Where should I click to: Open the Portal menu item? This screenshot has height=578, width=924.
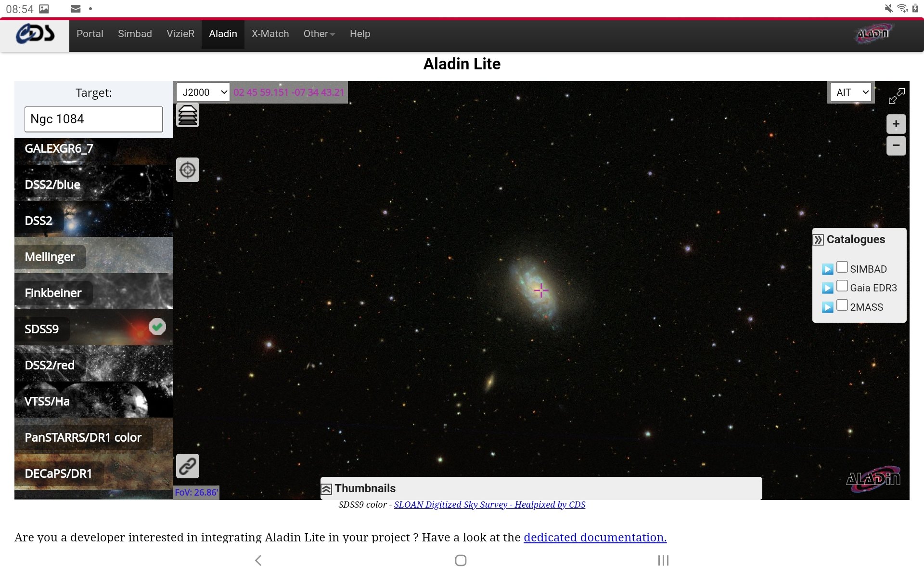pos(90,34)
